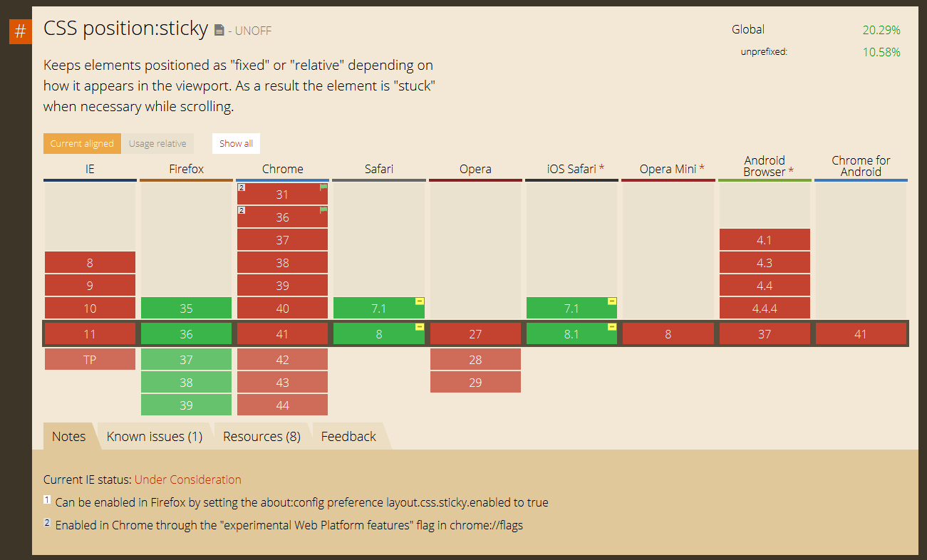Click the orange # anchor icon
Viewport: 927px width, 560px height.
click(x=21, y=32)
